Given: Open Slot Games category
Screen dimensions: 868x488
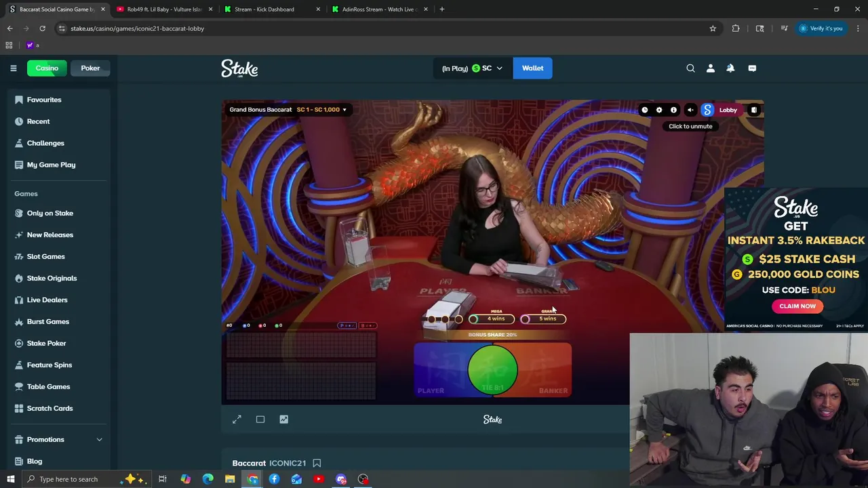Looking at the screenshot, I should tap(45, 256).
